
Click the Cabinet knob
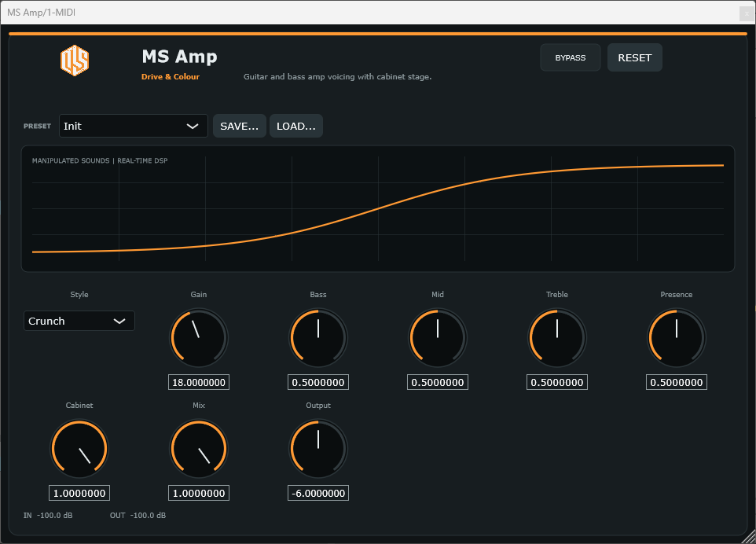[x=79, y=449]
